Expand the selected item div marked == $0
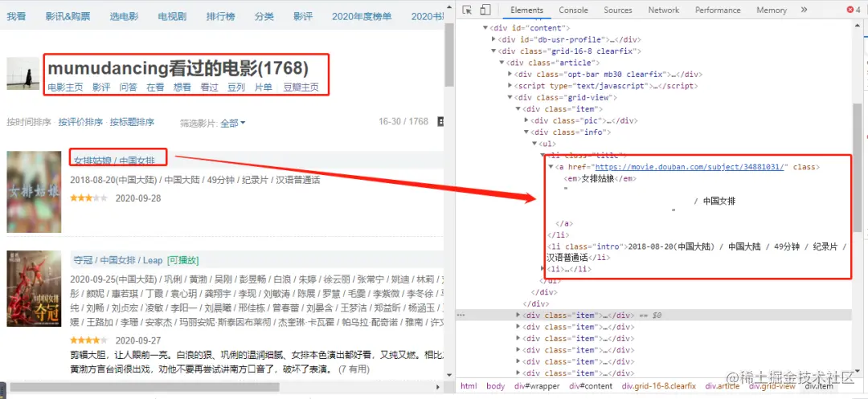Viewport: 868px width, 399px height. [518, 315]
